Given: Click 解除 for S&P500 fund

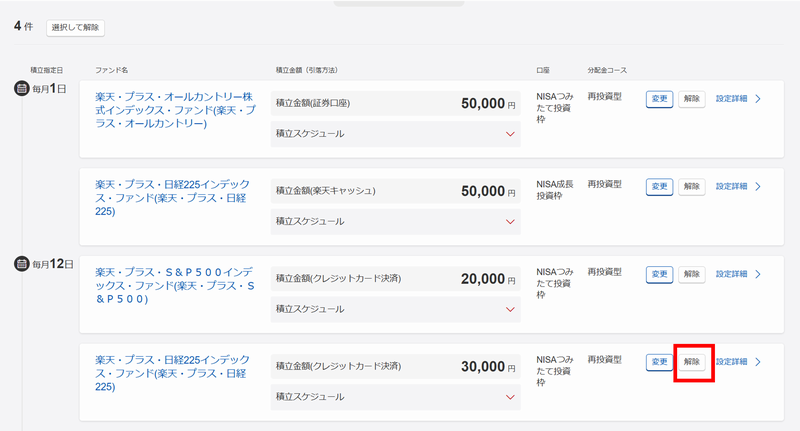Looking at the screenshot, I should [x=691, y=274].
